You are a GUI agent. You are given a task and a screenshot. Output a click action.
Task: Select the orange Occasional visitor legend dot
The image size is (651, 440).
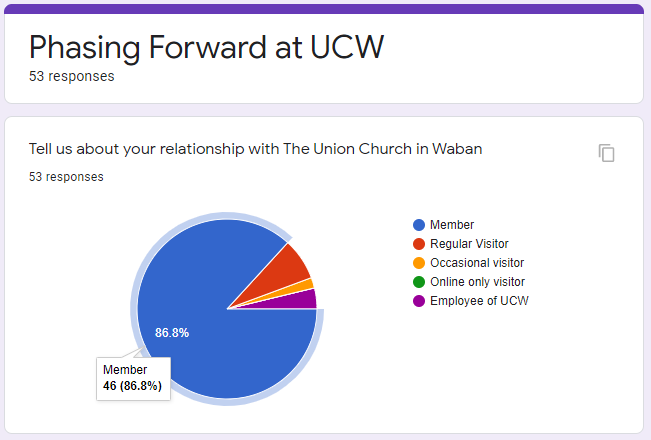419,263
